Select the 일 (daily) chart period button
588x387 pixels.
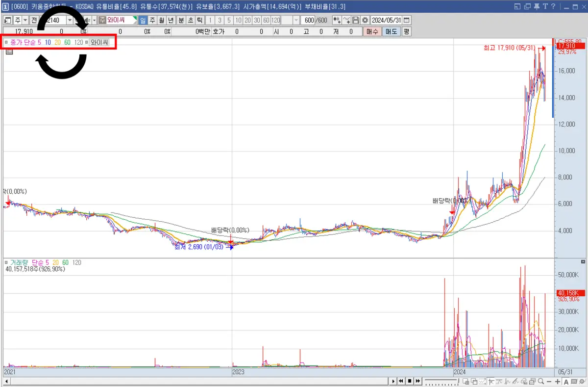click(x=142, y=20)
